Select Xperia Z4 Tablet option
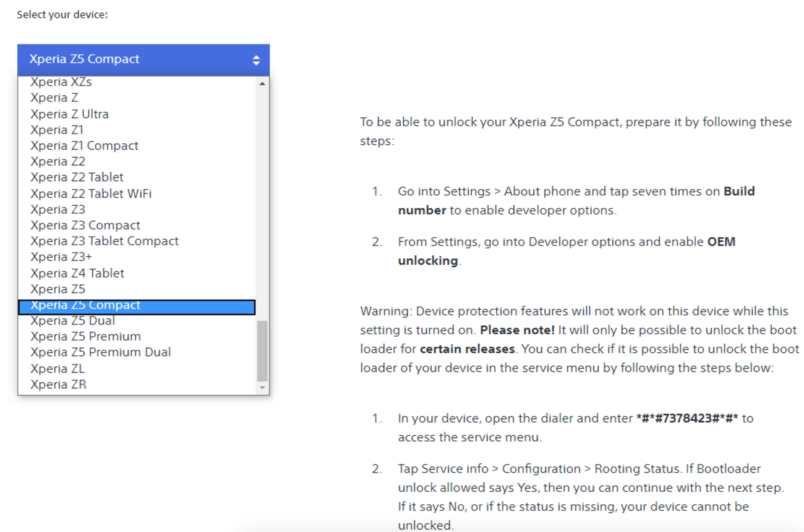Viewport: 804px width, 532px height. coord(137,273)
